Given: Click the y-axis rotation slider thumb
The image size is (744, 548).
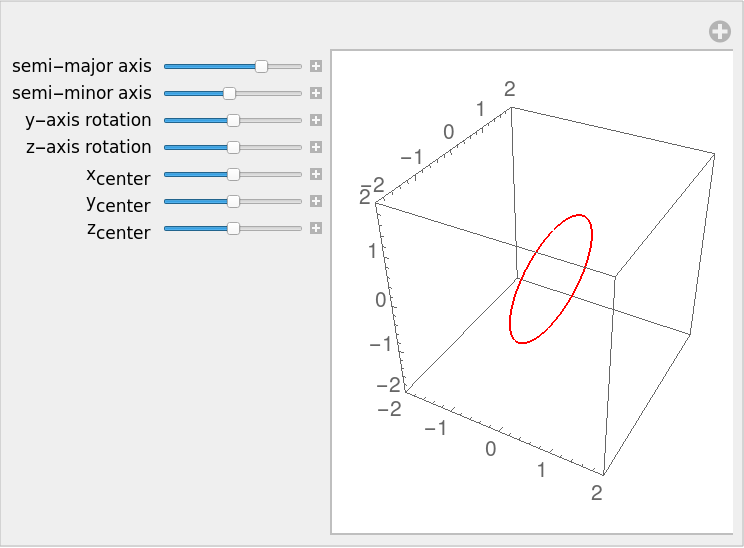Looking at the screenshot, I should click(x=233, y=120).
